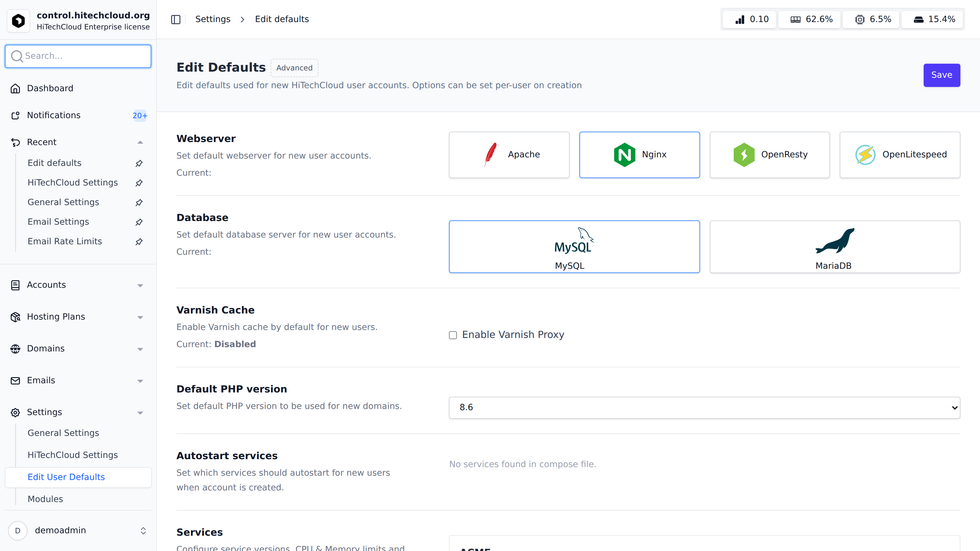Click the server load indicator 0.10
This screenshot has width=980, height=551.
[749, 19]
